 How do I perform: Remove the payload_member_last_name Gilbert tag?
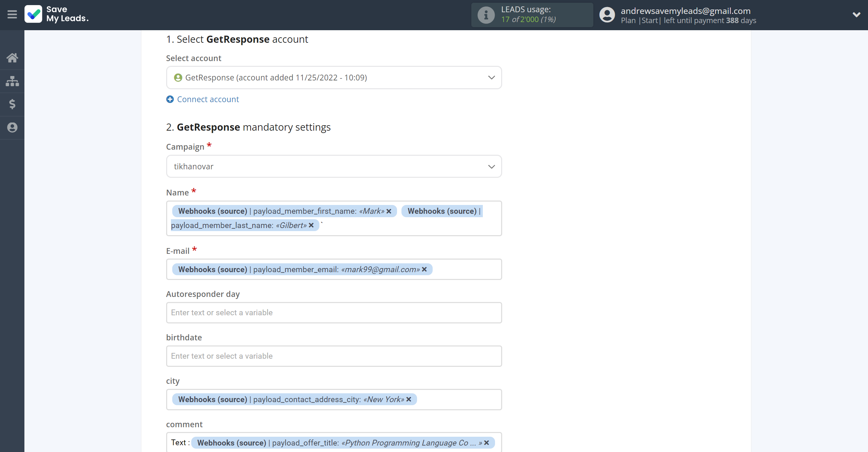[311, 226]
